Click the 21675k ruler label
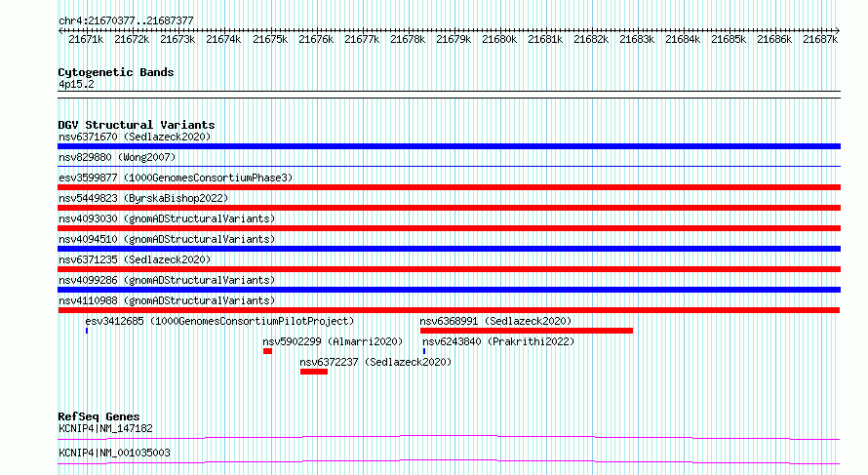Image resolution: width=868 pixels, height=475 pixels. 270,39
